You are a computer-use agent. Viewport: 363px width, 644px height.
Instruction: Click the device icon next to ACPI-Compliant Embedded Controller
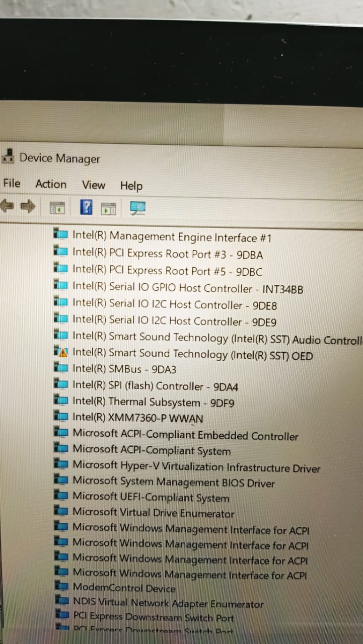[61, 433]
